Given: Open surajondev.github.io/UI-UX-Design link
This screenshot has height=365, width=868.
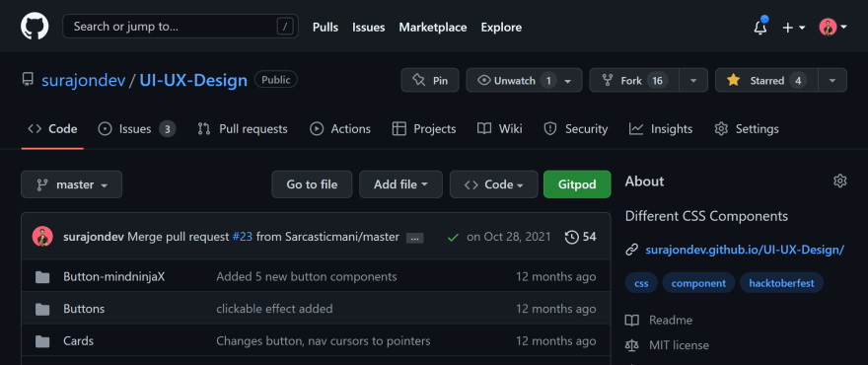Looking at the screenshot, I should tap(745, 250).
